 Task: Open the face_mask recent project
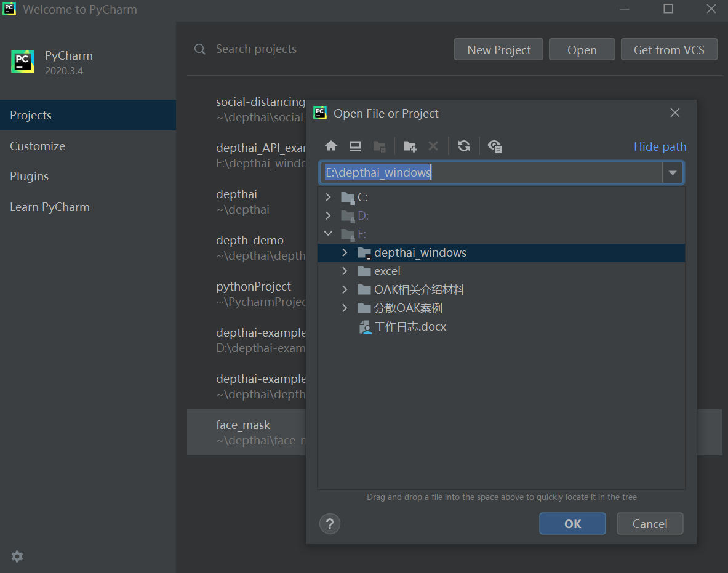[x=247, y=432]
